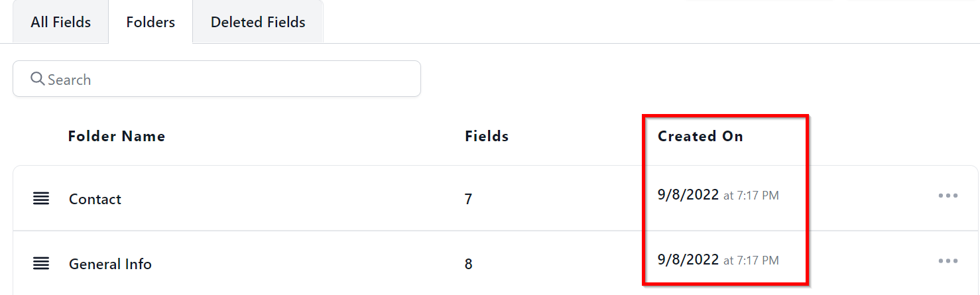Click the Folder Name column header

(x=116, y=137)
